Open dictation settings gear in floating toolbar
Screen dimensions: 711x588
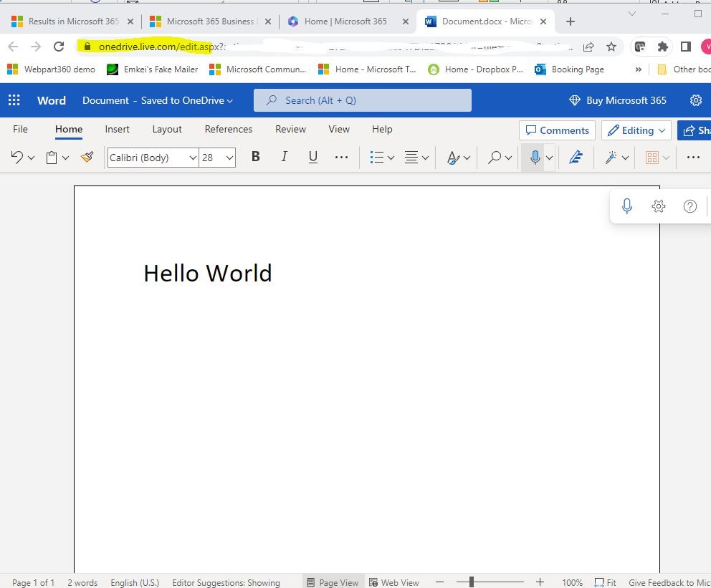[659, 206]
